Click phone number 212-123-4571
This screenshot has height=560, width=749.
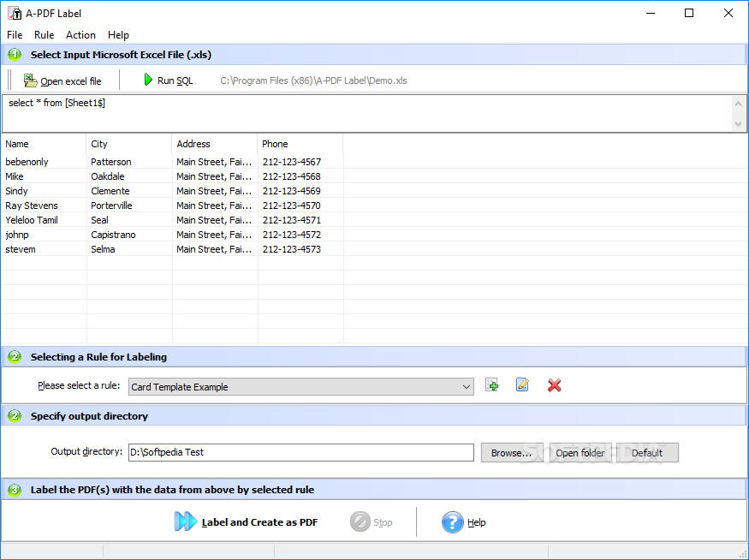point(291,220)
